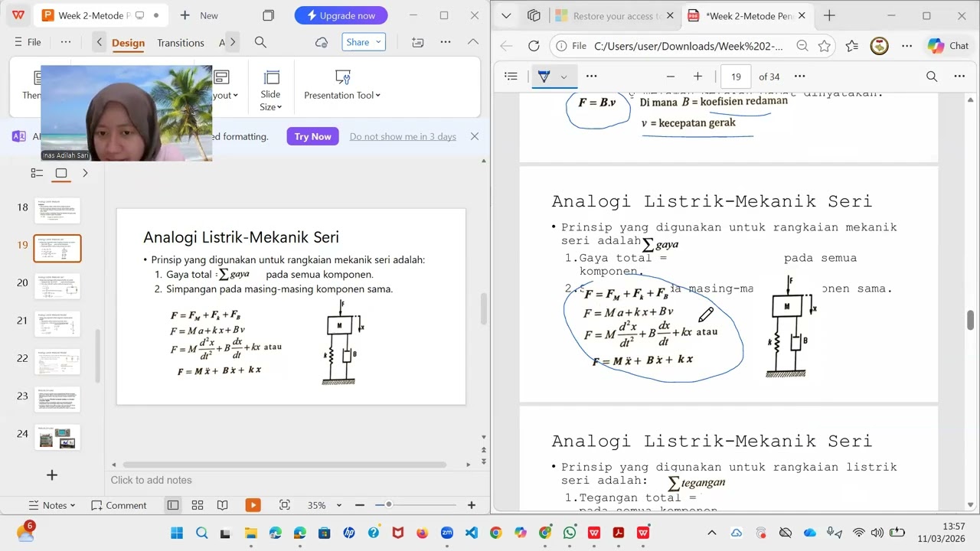The width and height of the screenshot is (980, 551).
Task: Open WPS home logo icon
Action: 18,15
